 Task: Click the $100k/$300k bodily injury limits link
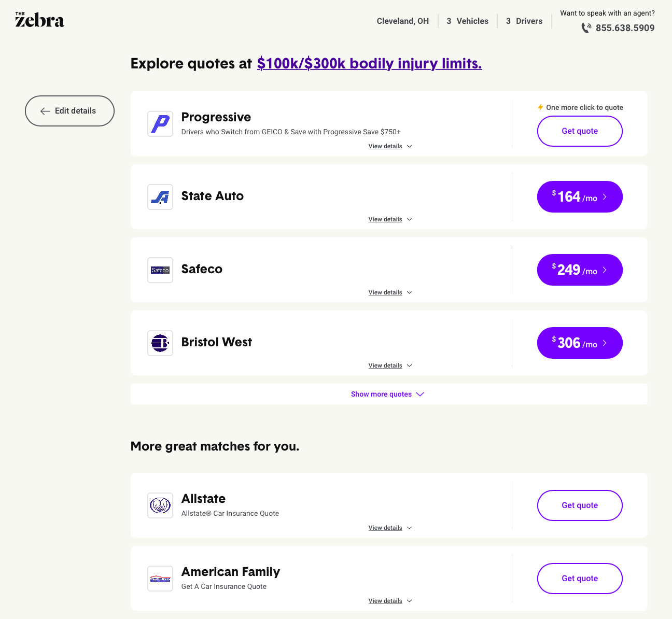click(370, 63)
